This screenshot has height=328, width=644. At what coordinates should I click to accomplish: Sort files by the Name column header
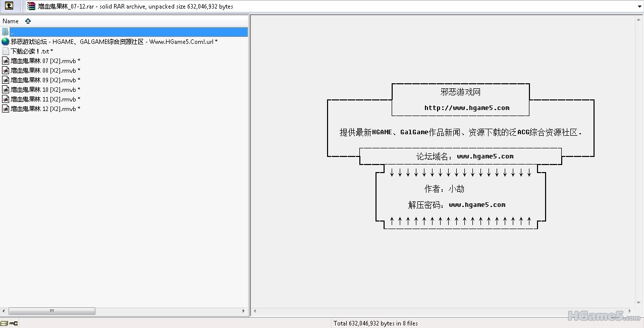pos(11,21)
